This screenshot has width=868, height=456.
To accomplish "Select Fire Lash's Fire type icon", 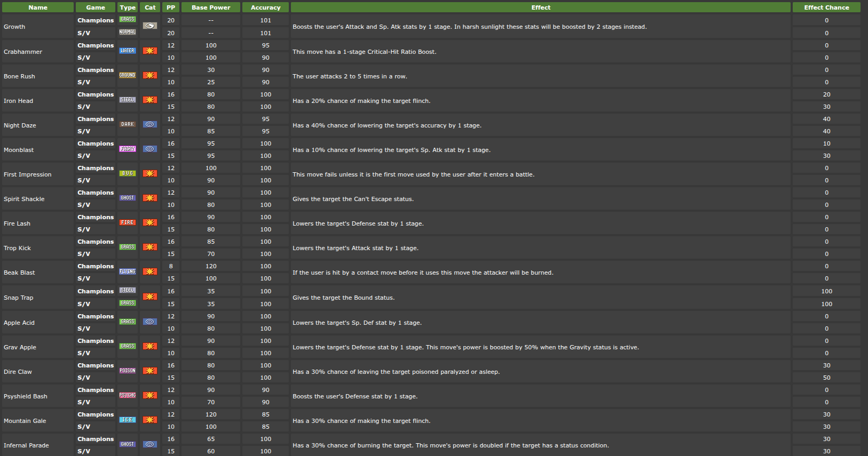I will click(x=128, y=222).
